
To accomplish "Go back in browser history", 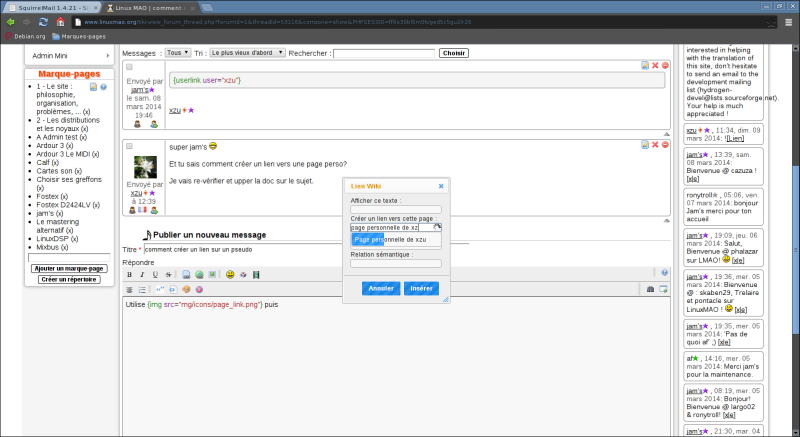I will (10, 22).
